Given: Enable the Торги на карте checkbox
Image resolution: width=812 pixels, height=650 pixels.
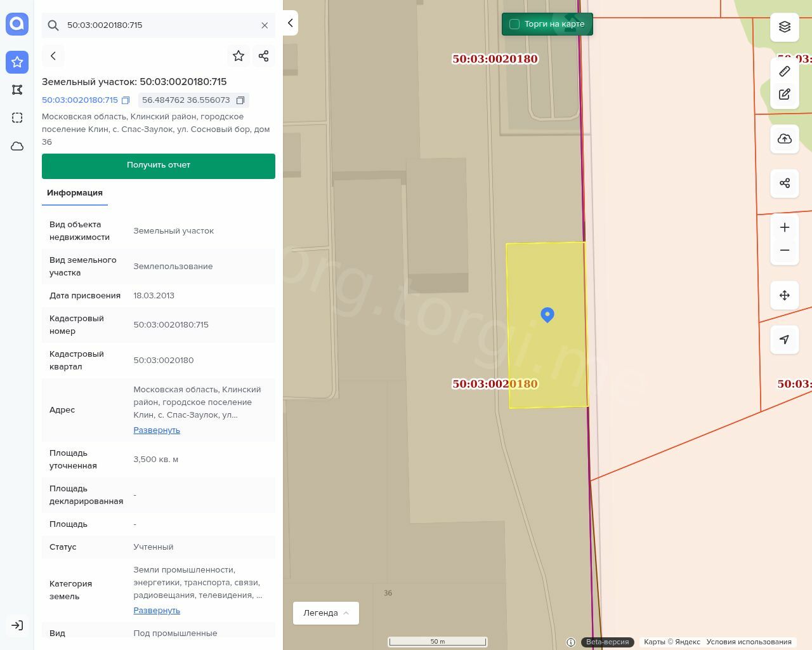Looking at the screenshot, I should [x=514, y=24].
